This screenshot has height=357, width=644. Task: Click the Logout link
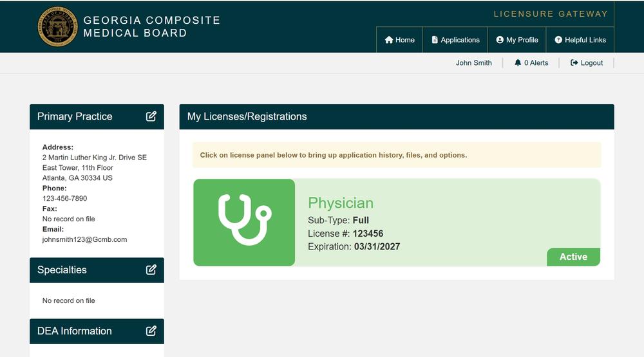tap(587, 63)
